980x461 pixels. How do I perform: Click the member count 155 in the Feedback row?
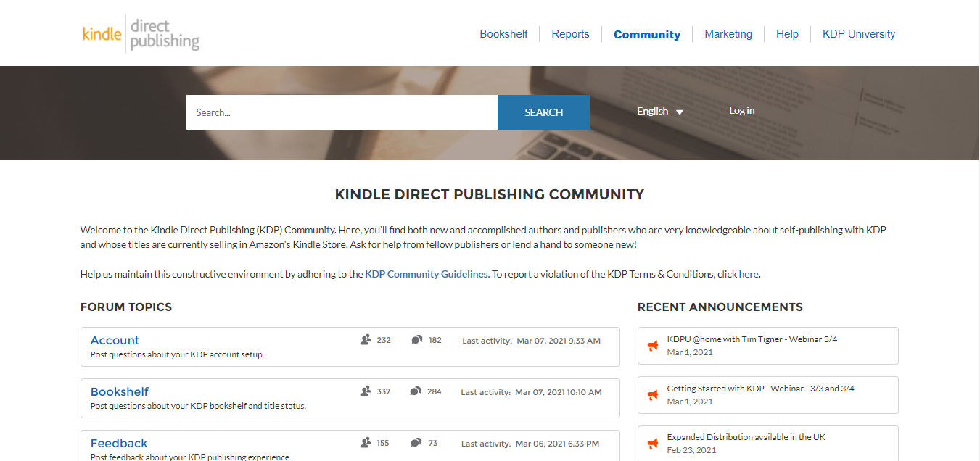tap(383, 443)
